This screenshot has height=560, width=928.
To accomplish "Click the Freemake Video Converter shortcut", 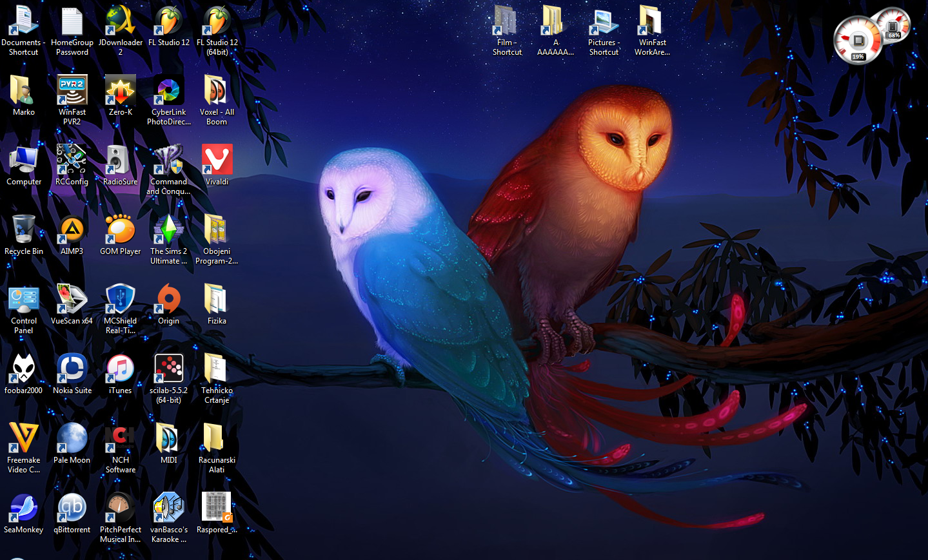I will point(24,438).
